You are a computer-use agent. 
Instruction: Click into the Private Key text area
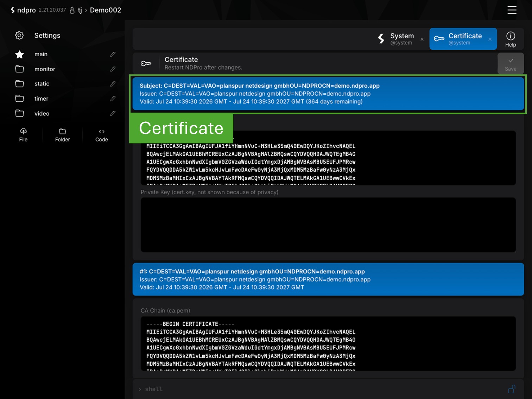pos(328,225)
